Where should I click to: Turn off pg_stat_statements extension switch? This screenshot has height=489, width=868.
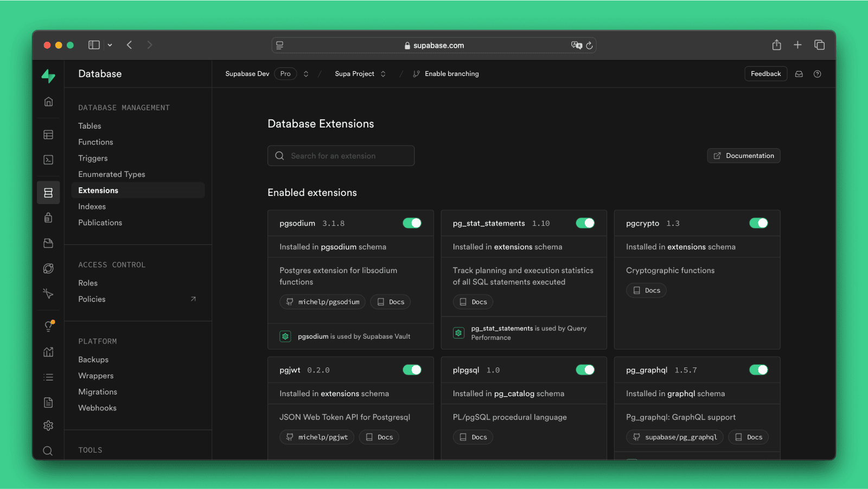pos(585,223)
